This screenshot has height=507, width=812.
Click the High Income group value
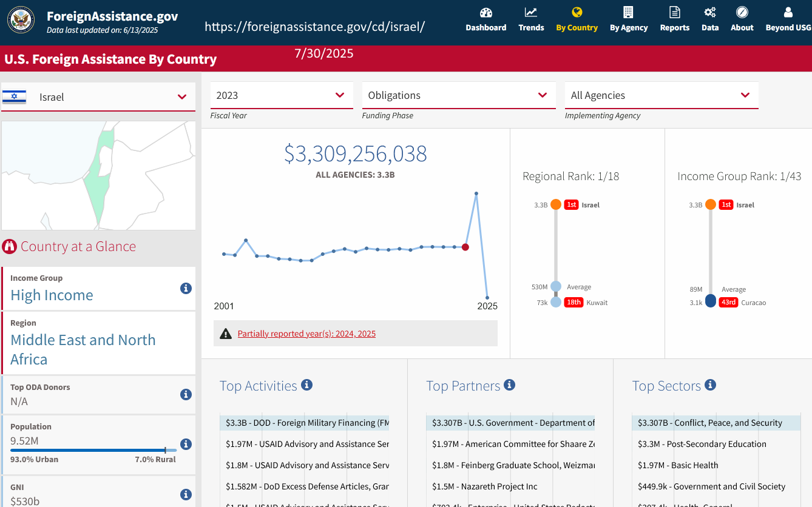tap(52, 295)
